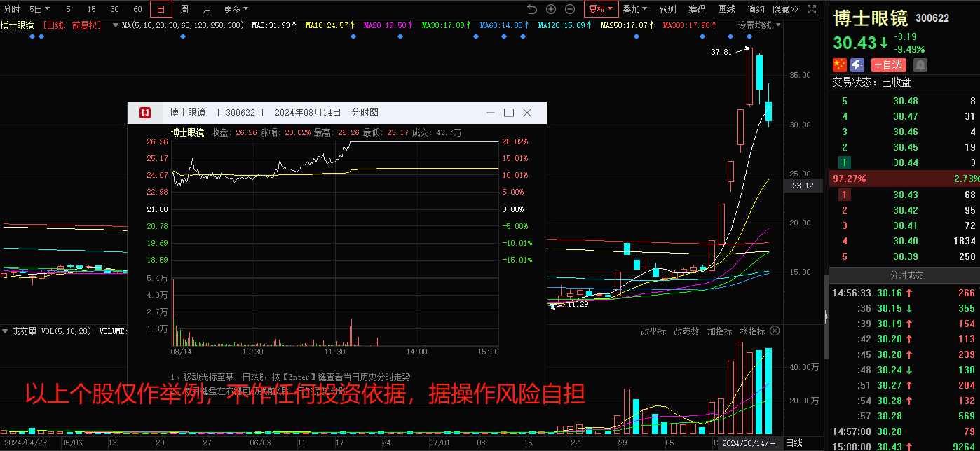
Task: Click the stock code 300622 in header
Action: 932,18
